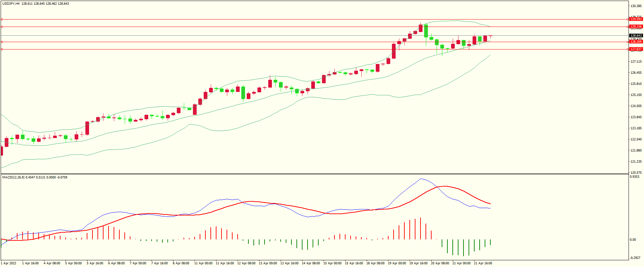Viewport: 644px width, 267px height.
Task: Click the 8 Apr 08:00 time label
Action: pos(181,263)
